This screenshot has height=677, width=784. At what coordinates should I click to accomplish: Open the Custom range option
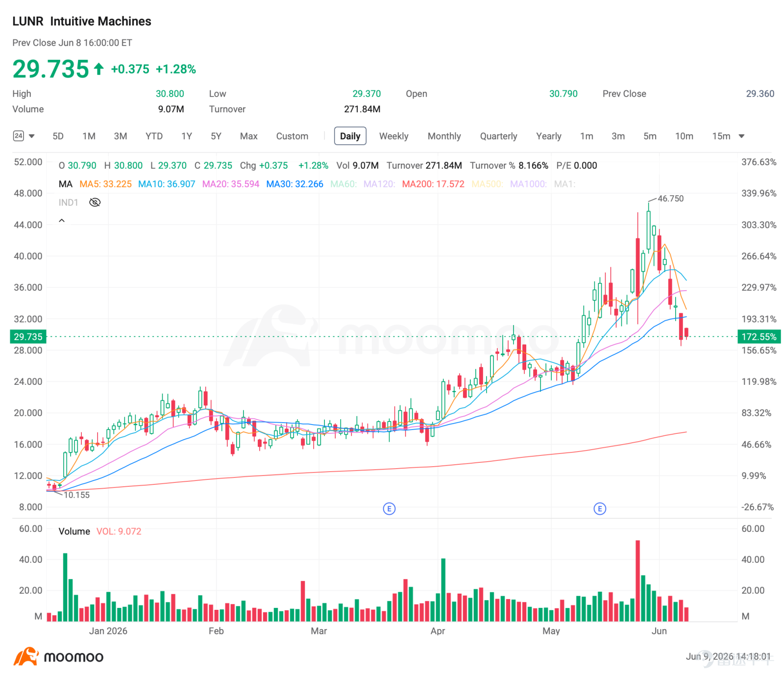(292, 136)
